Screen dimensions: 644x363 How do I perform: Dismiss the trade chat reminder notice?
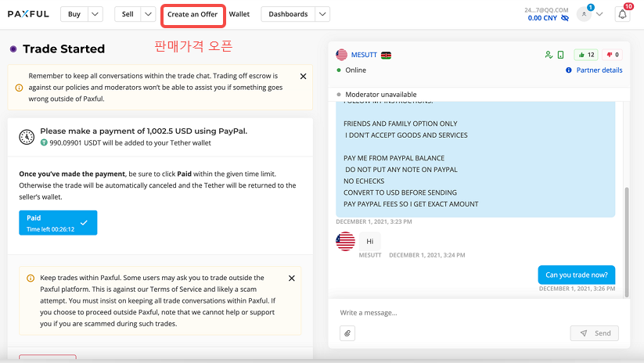click(x=303, y=77)
